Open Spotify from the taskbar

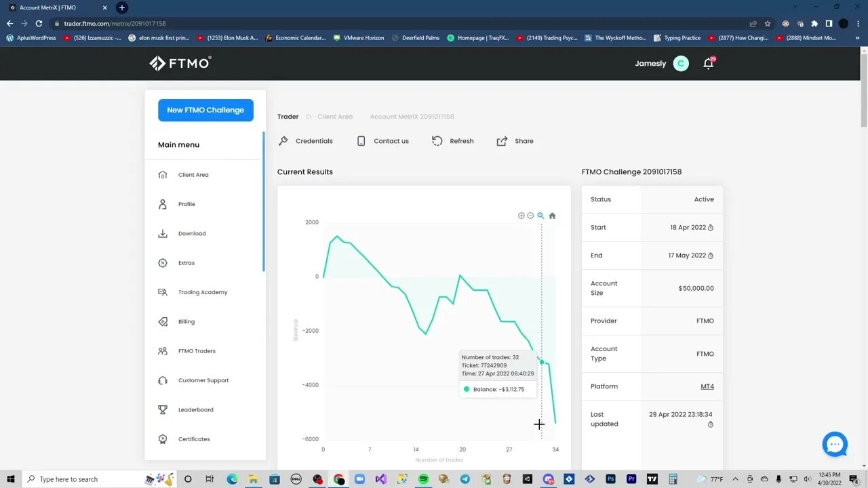pyautogui.click(x=423, y=479)
